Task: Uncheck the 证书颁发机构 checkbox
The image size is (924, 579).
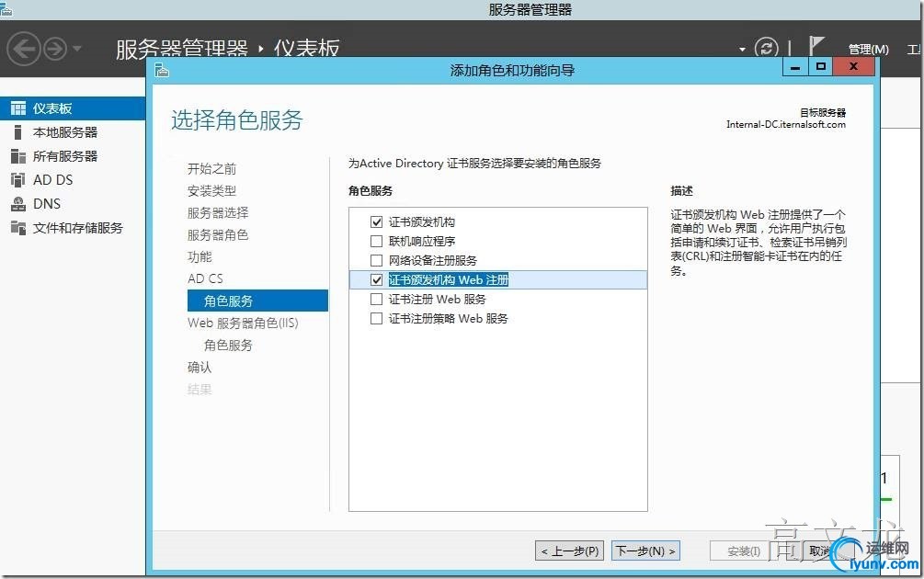Action: (x=377, y=222)
